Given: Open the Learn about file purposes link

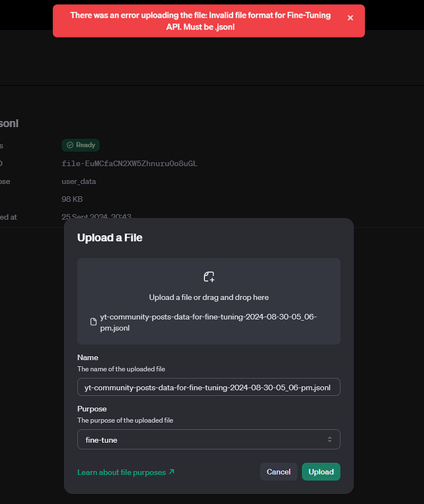Looking at the screenshot, I should tap(122, 472).
